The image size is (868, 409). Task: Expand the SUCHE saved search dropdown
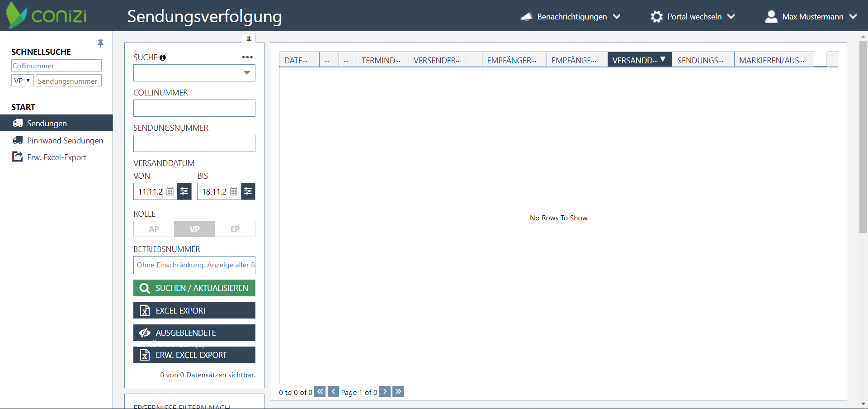(x=247, y=73)
